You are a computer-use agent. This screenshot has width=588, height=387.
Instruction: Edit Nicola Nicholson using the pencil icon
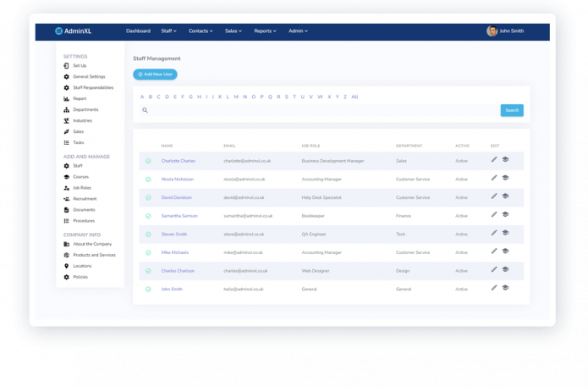(x=494, y=178)
